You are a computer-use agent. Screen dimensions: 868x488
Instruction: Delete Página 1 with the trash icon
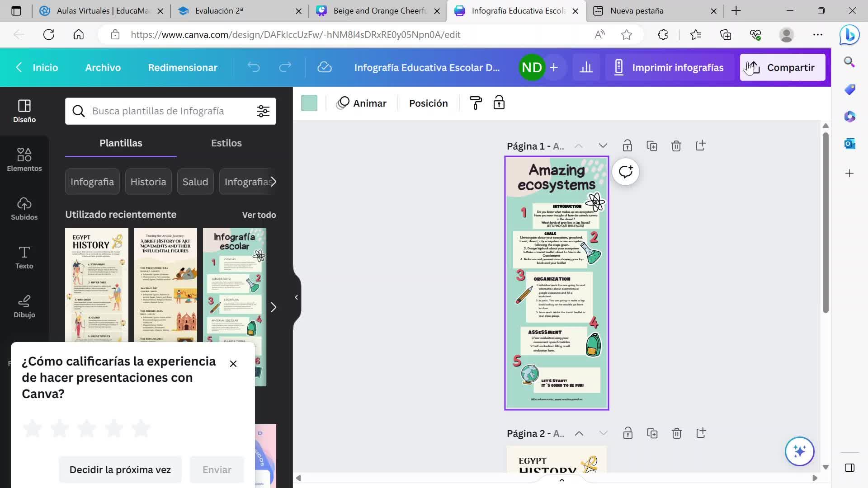coord(676,146)
